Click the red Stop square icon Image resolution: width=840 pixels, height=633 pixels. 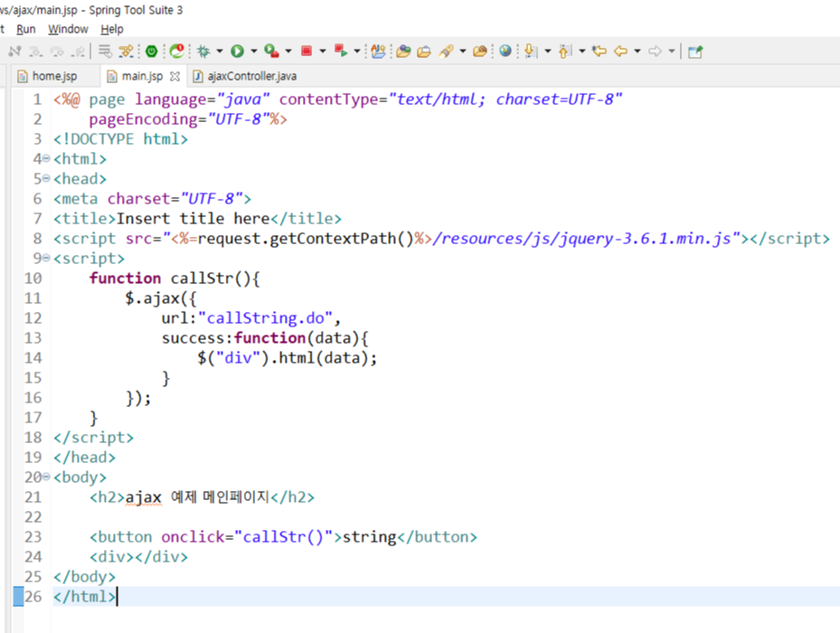tap(307, 52)
